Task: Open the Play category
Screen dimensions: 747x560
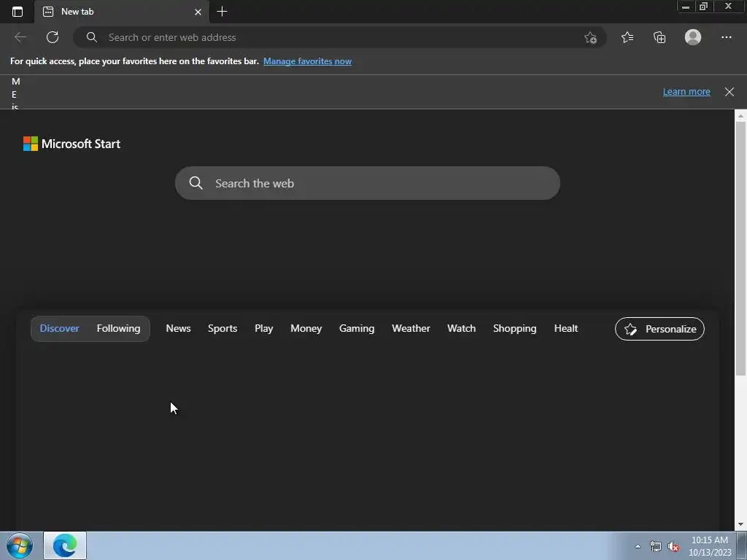Action: 263,329
